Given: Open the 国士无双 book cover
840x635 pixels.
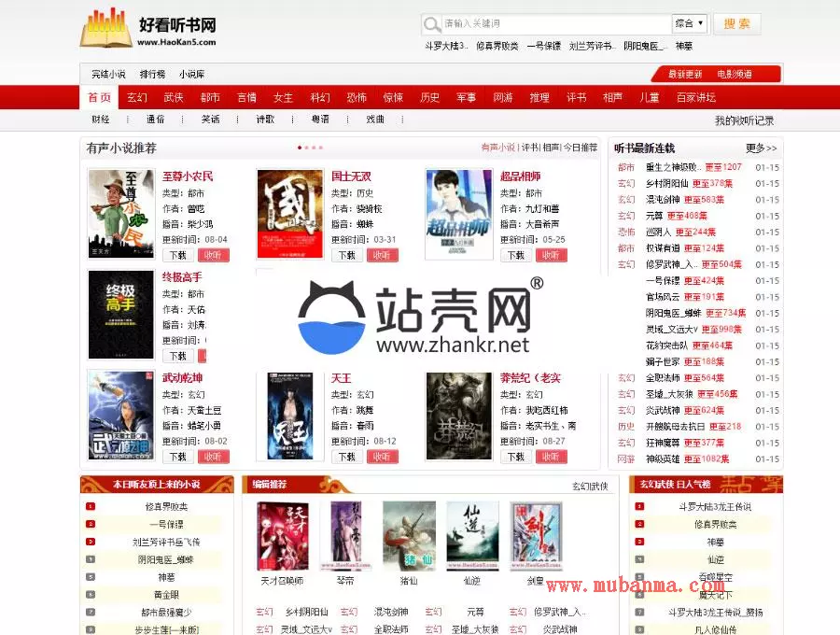Looking at the screenshot, I should [x=289, y=214].
